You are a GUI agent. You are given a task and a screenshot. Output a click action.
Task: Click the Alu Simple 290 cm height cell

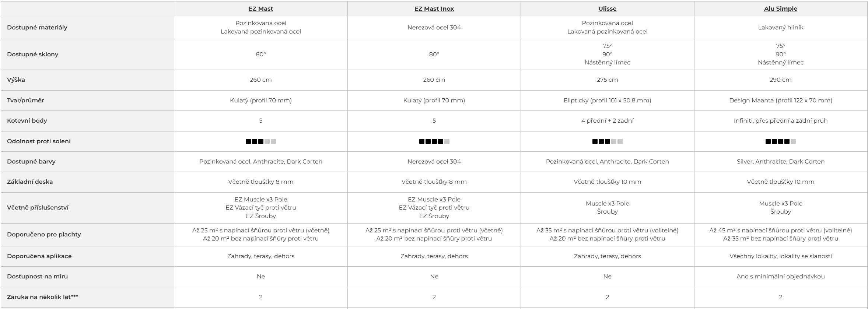(781, 80)
